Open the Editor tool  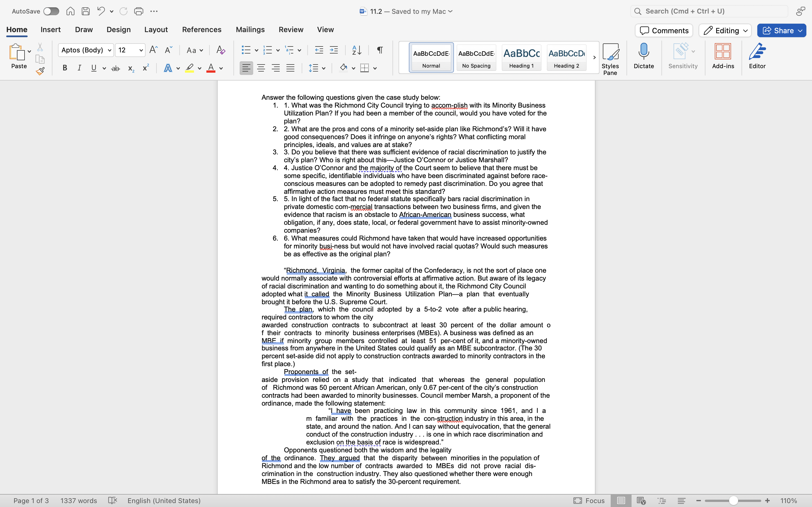click(757, 56)
